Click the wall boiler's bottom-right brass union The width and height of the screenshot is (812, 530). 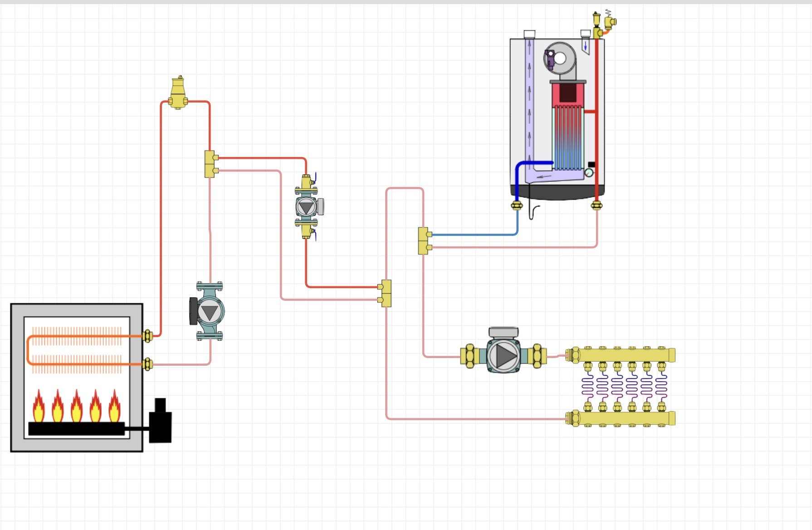point(597,205)
